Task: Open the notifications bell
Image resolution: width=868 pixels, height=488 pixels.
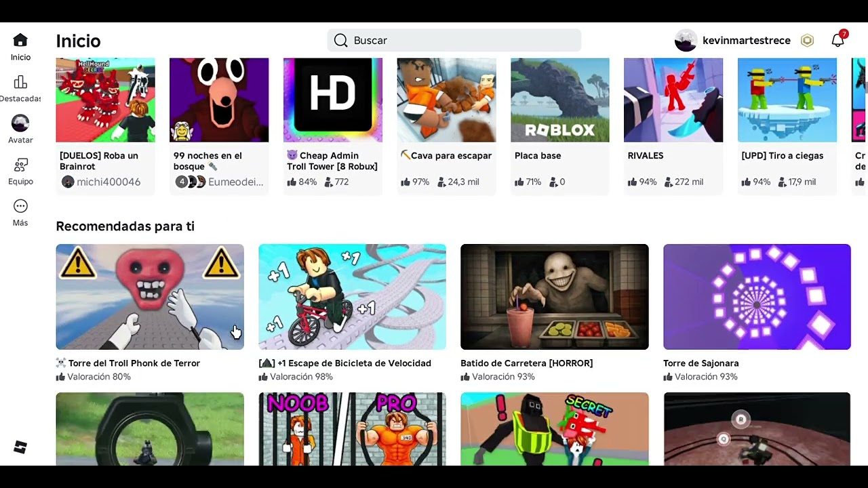Action: [838, 40]
